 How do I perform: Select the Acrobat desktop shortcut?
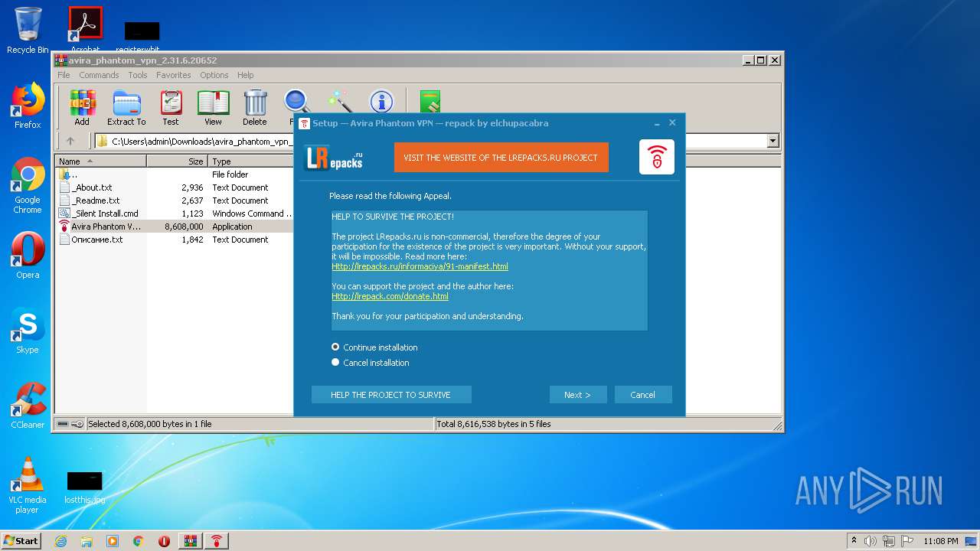point(85,31)
